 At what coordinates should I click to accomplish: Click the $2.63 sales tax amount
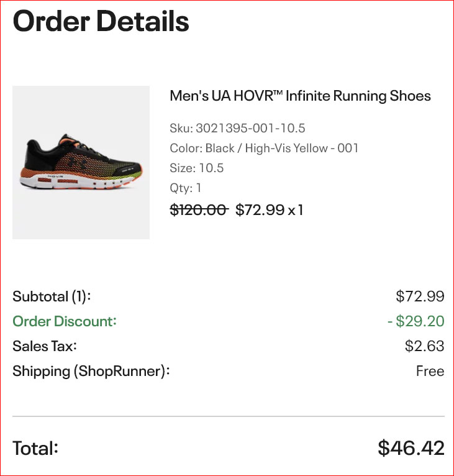tap(424, 346)
